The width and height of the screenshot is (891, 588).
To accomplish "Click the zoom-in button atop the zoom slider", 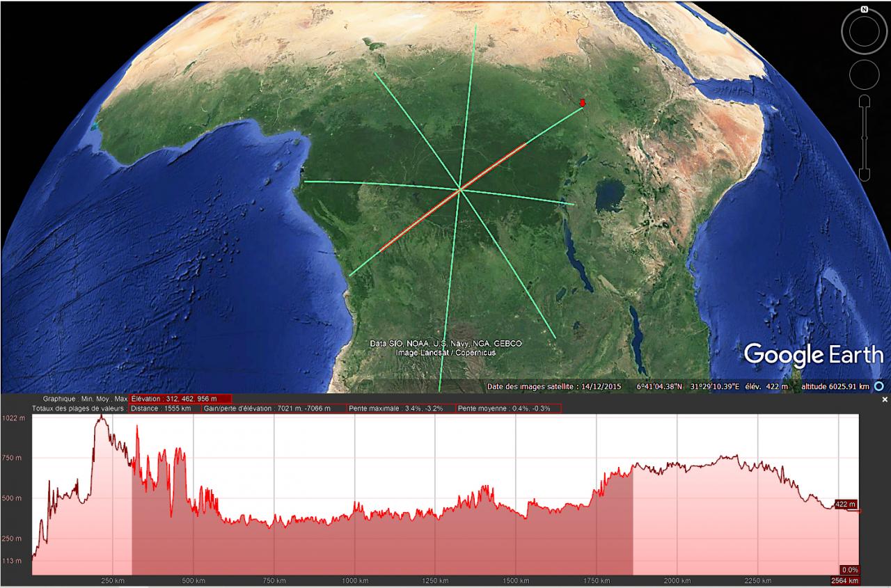I will [x=864, y=102].
